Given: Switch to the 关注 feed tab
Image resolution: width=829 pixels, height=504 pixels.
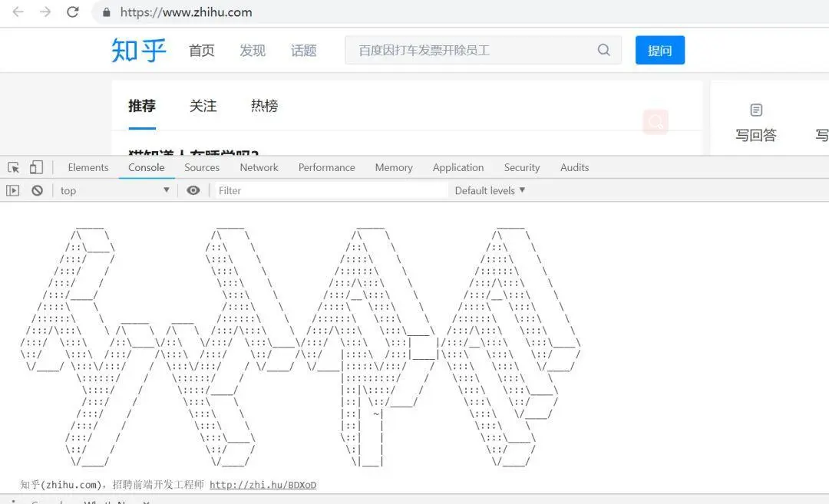Looking at the screenshot, I should (203, 106).
